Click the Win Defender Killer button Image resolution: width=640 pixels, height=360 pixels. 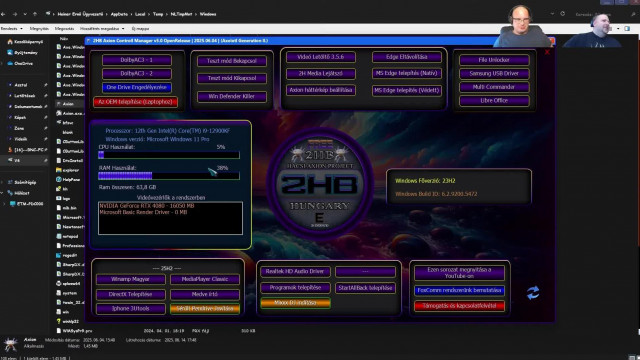point(231,96)
